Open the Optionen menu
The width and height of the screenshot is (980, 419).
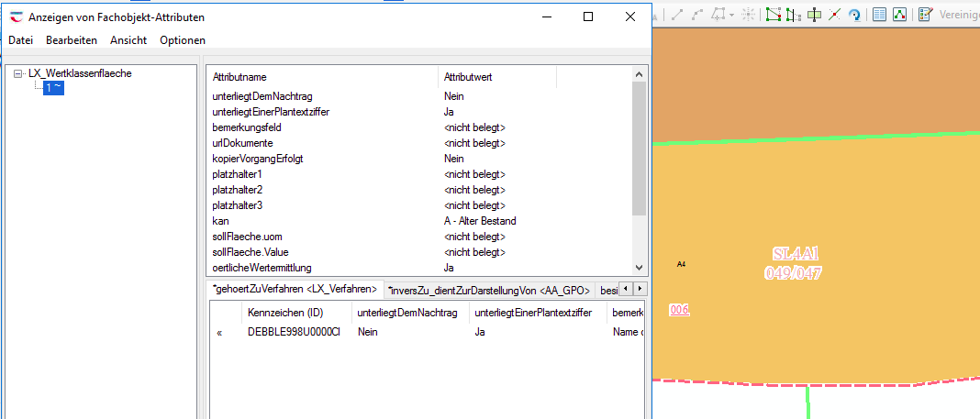183,40
